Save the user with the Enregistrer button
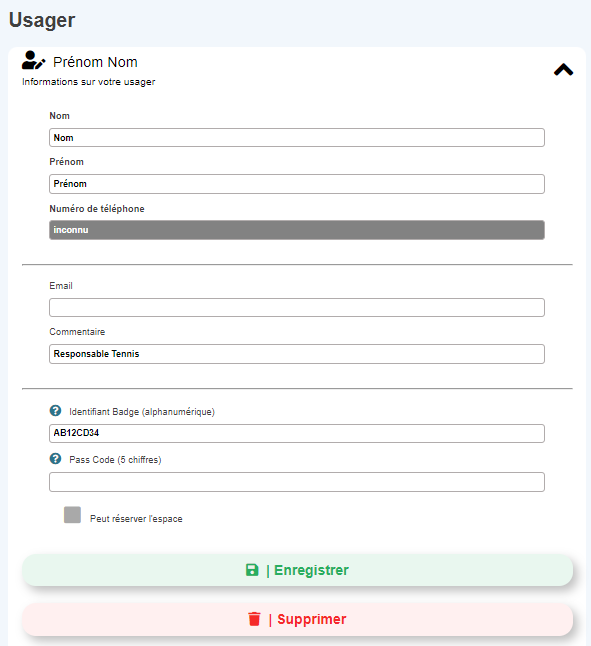This screenshot has height=646, width=591. tap(297, 570)
